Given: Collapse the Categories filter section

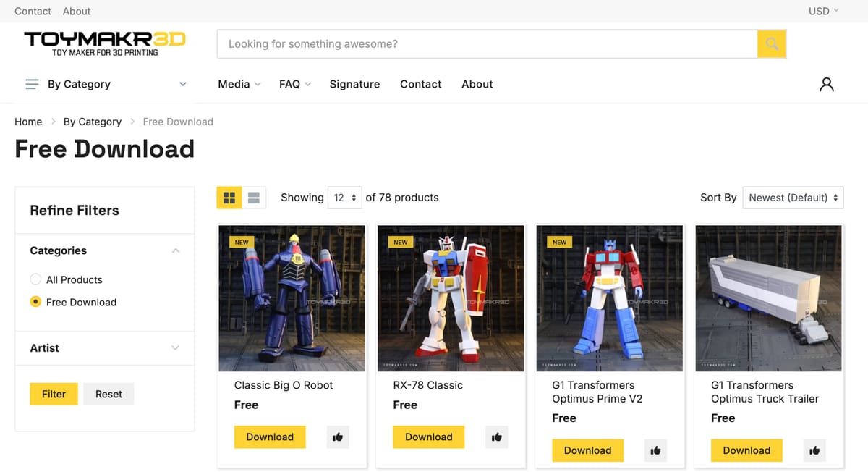Looking at the screenshot, I should tap(176, 250).
